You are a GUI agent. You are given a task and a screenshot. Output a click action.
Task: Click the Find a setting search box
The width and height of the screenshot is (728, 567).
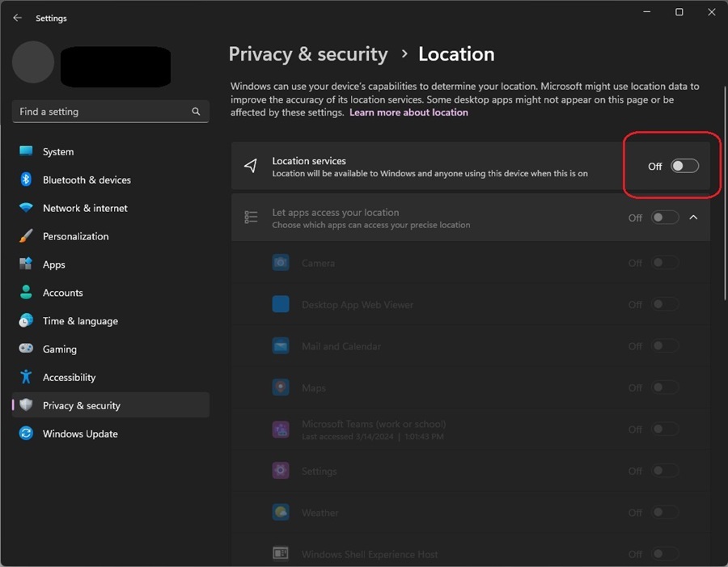click(x=110, y=111)
